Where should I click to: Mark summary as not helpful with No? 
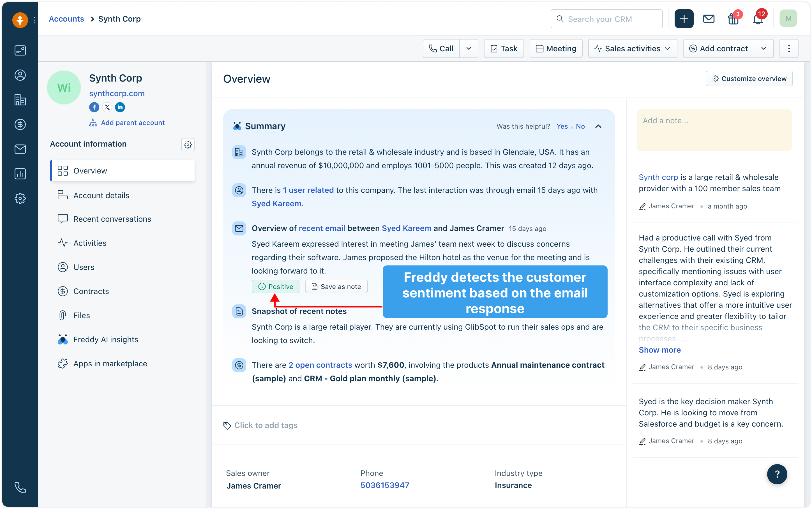(580, 126)
